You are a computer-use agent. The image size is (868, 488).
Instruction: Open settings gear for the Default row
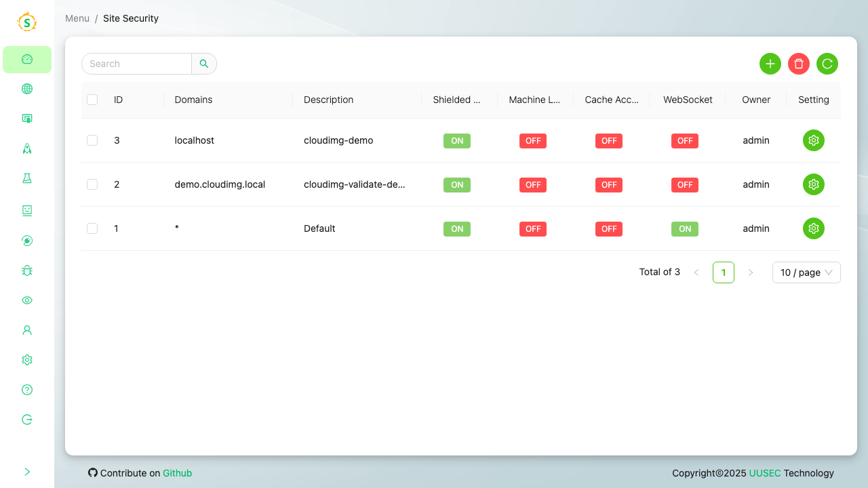[814, 228]
